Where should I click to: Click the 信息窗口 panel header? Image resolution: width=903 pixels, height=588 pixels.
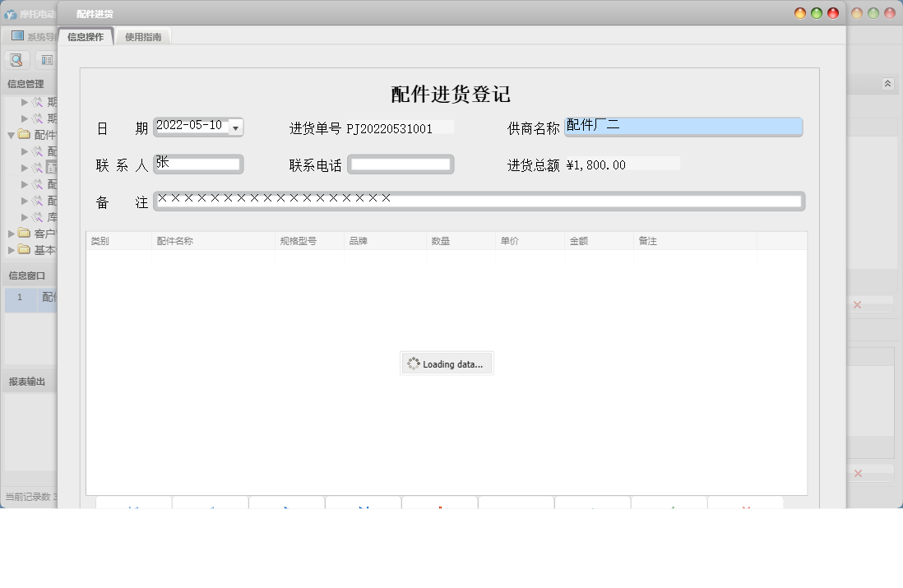[25, 275]
